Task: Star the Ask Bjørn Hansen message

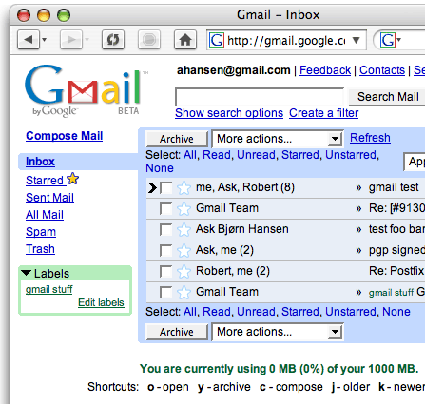Action: click(184, 230)
